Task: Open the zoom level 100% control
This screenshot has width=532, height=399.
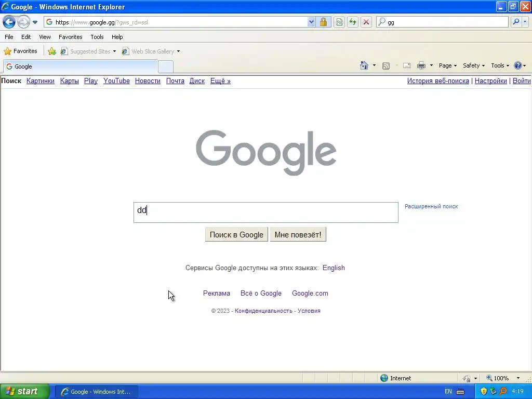Action: tap(503, 378)
